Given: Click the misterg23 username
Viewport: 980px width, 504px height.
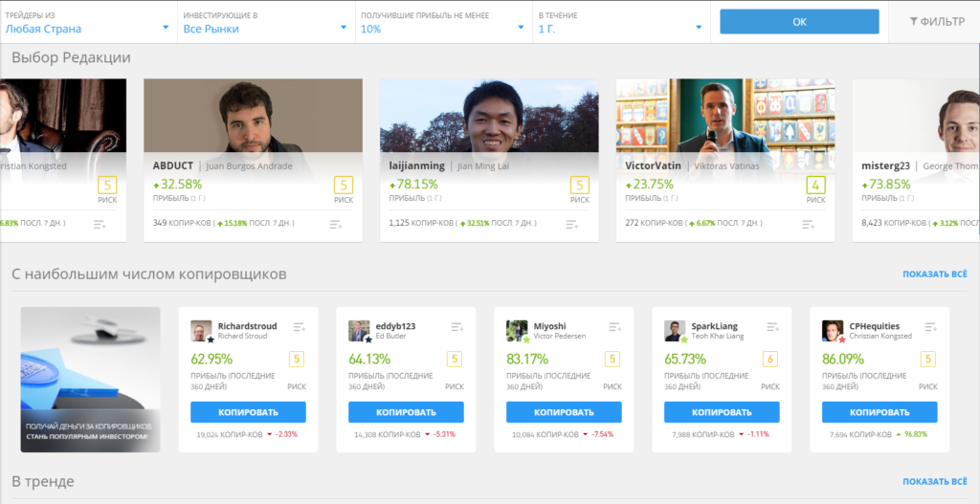Looking at the screenshot, I should [885, 166].
